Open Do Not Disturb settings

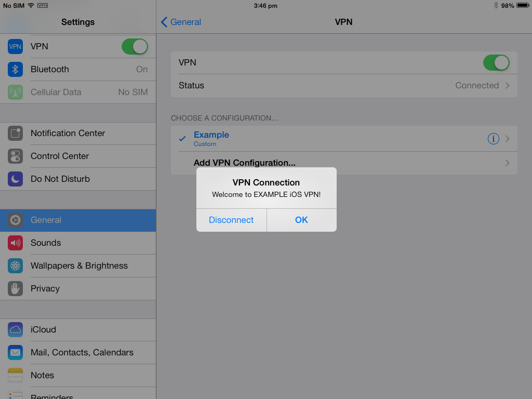[78, 179]
